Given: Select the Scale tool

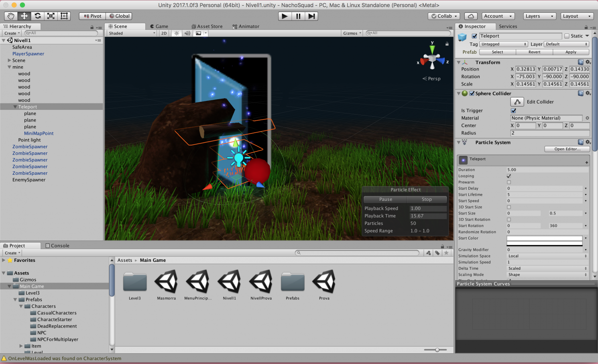Looking at the screenshot, I should [x=51, y=16].
